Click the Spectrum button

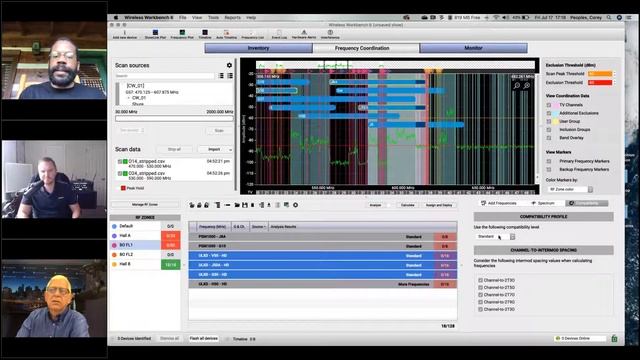tap(543, 203)
